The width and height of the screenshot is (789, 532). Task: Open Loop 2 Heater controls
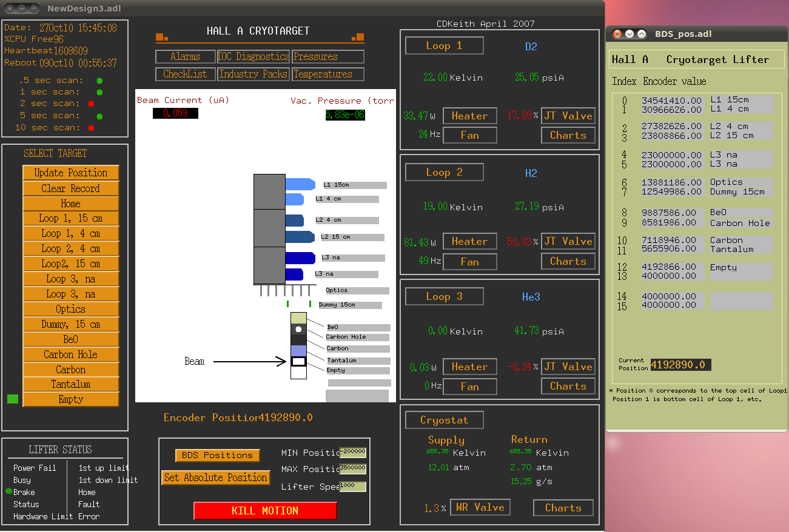pyautogui.click(x=470, y=241)
